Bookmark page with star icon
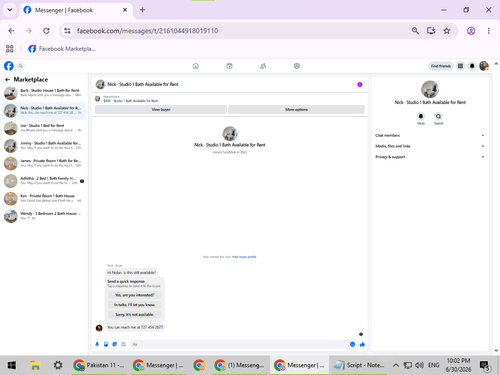 coord(447,31)
